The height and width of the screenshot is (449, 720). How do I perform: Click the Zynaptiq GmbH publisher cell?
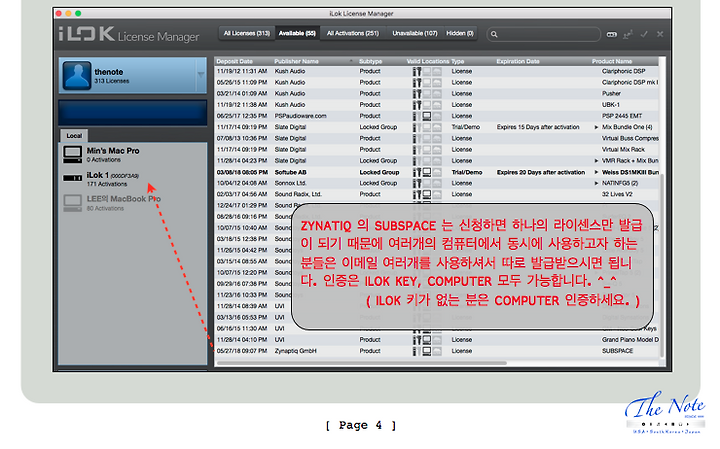(x=295, y=351)
